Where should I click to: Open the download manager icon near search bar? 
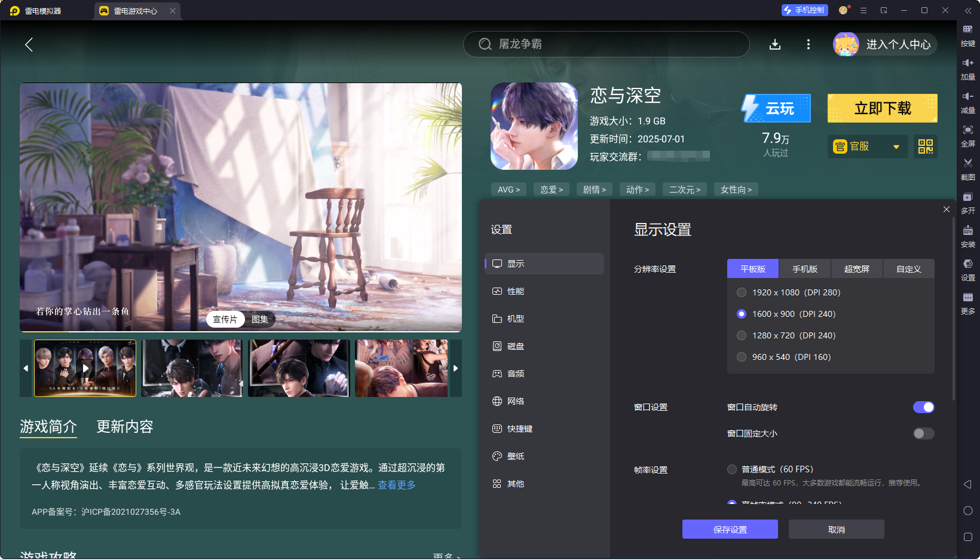pos(775,44)
